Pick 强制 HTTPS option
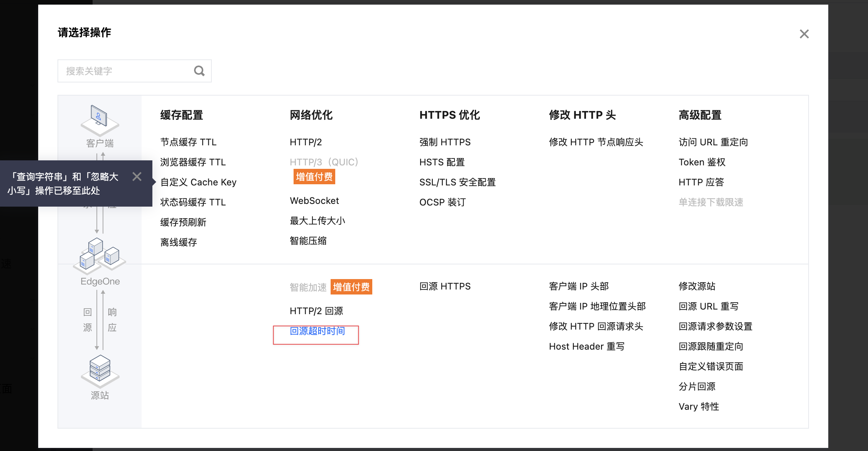 pos(445,142)
